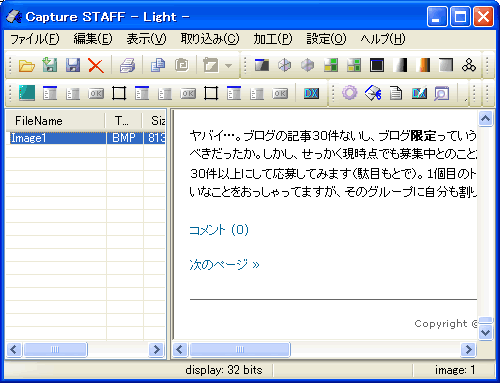Click the white-to-black gradient icon

[x=400, y=65]
